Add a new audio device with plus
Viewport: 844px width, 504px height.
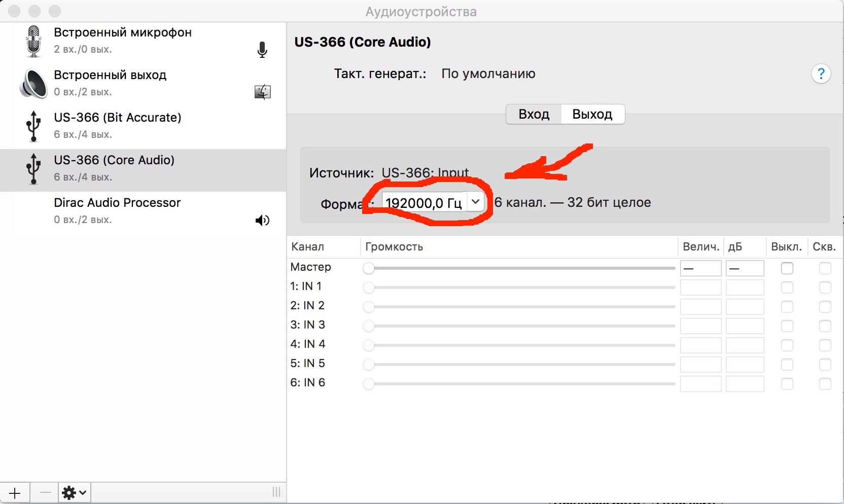[x=15, y=492]
